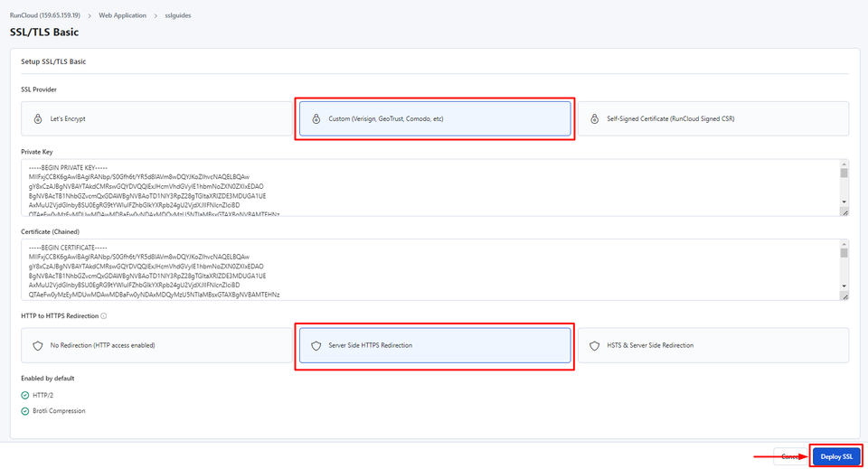Click the shield icon beside No Redirection
868x469 pixels.
[38, 345]
